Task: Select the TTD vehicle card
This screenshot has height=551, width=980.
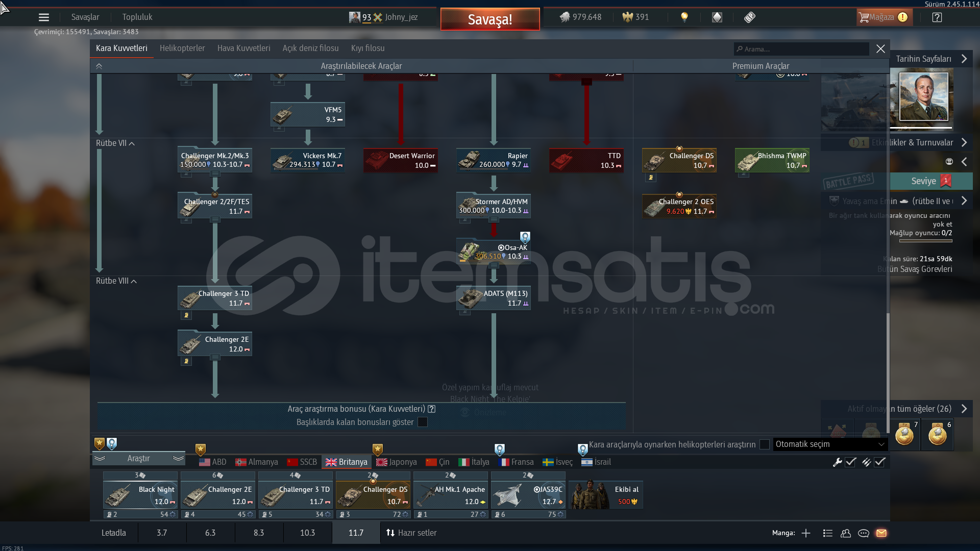Action: point(586,160)
